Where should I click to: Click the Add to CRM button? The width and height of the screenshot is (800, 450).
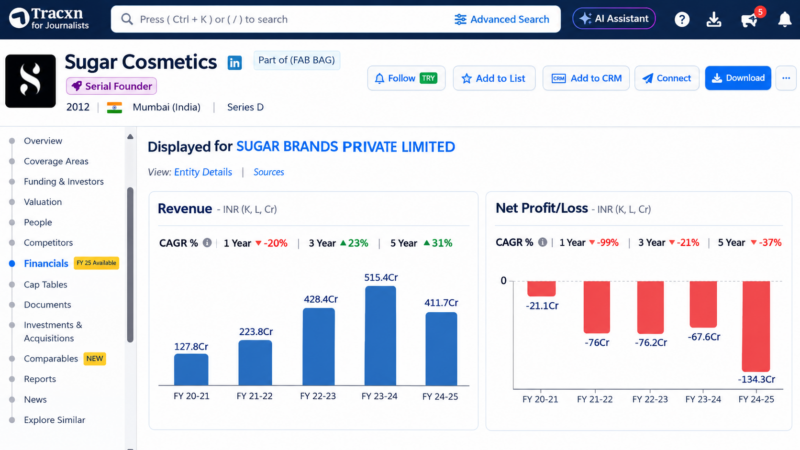586,78
